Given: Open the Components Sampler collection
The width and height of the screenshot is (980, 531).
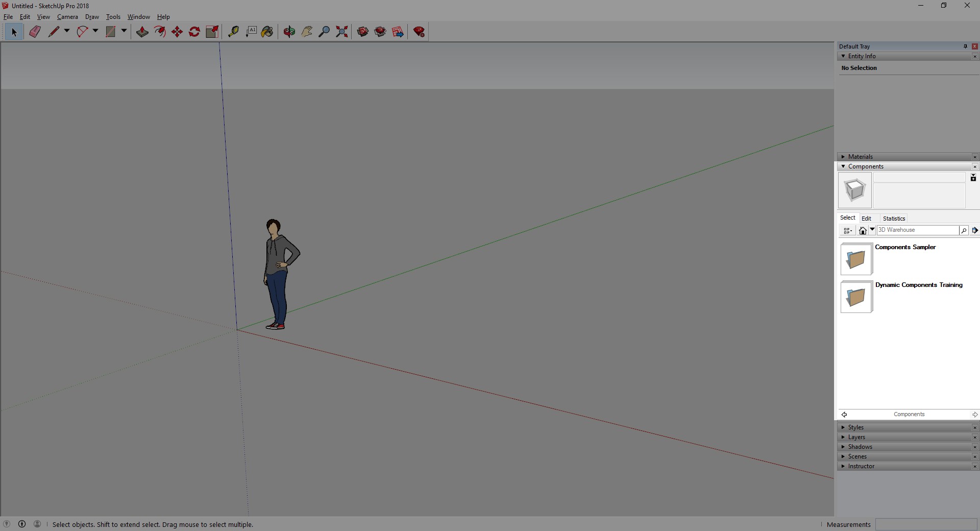Looking at the screenshot, I should pos(856,259).
